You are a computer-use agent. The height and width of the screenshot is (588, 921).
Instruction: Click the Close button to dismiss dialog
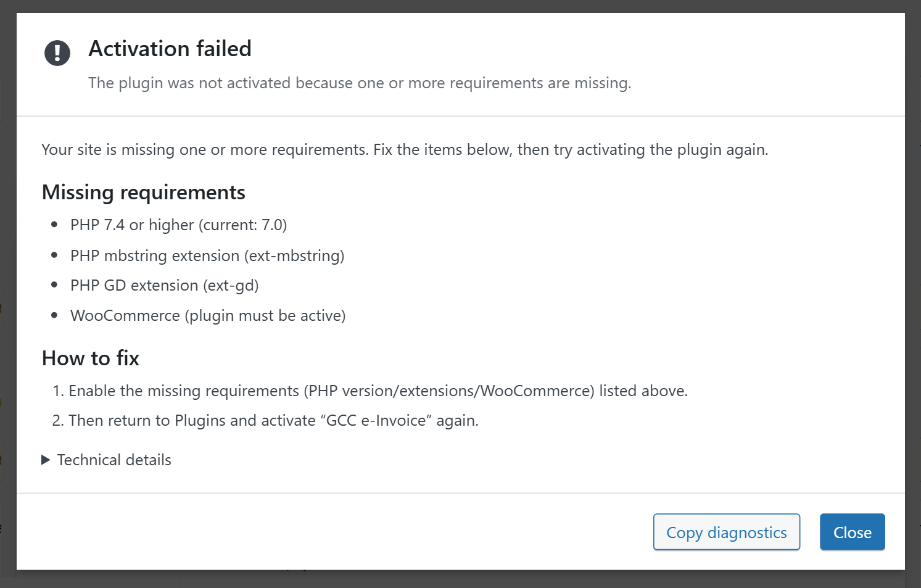(852, 532)
